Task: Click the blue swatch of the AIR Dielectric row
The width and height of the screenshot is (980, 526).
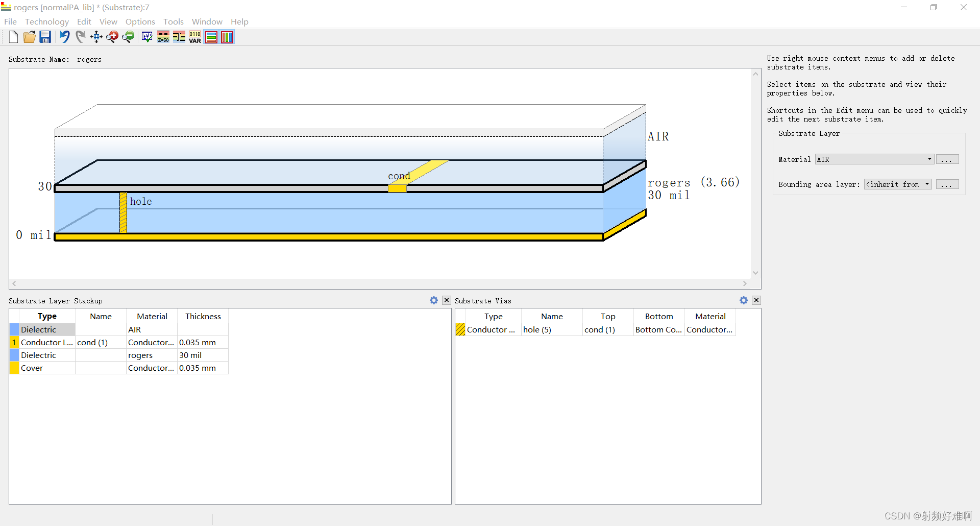Action: (x=14, y=329)
